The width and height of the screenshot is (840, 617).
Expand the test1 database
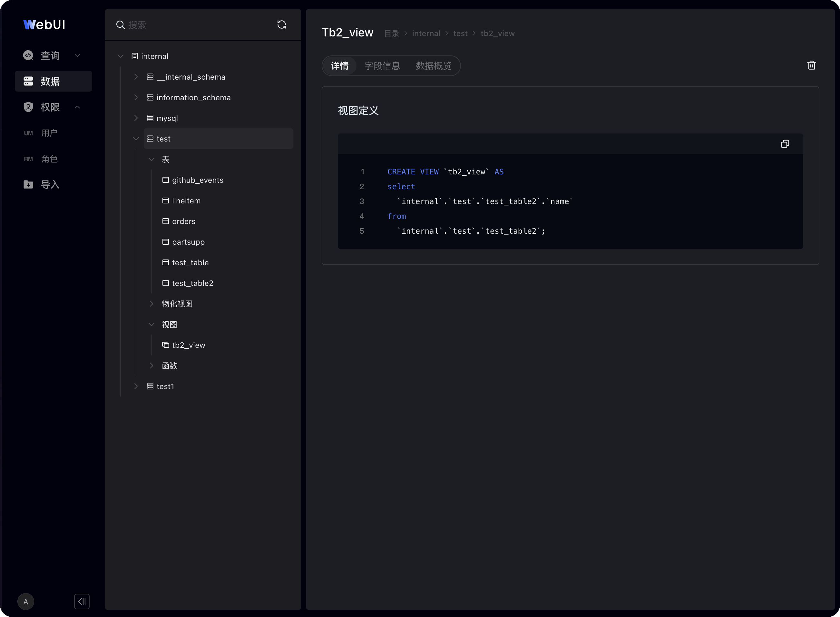136,386
